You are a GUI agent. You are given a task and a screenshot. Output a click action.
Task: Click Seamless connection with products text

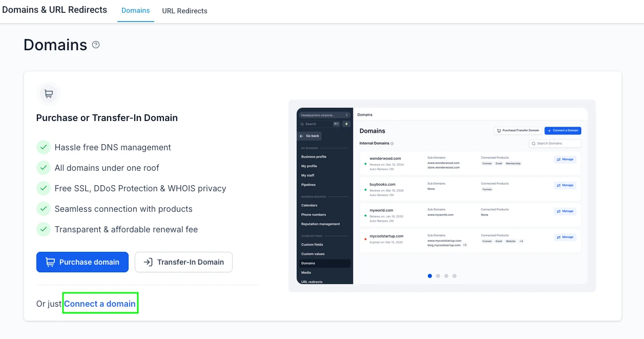[x=123, y=209]
